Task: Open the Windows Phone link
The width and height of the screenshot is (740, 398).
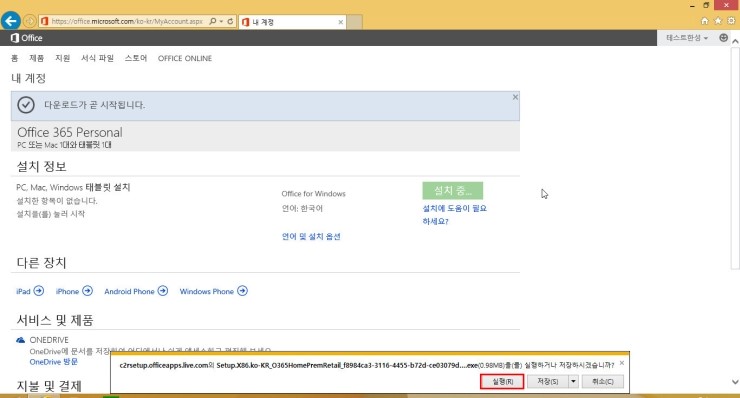Action: [x=207, y=291]
